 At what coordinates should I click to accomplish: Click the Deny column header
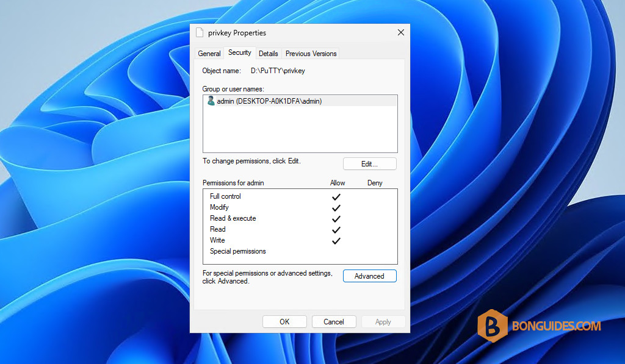click(x=375, y=183)
